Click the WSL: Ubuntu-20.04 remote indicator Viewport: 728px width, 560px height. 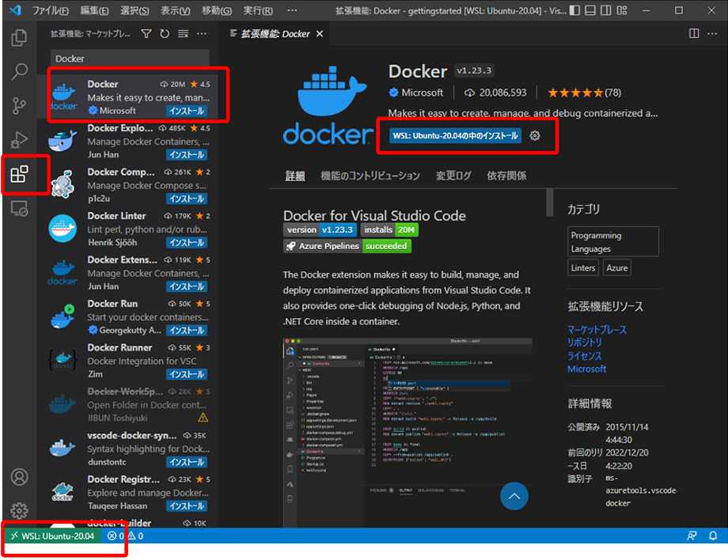coord(52,535)
